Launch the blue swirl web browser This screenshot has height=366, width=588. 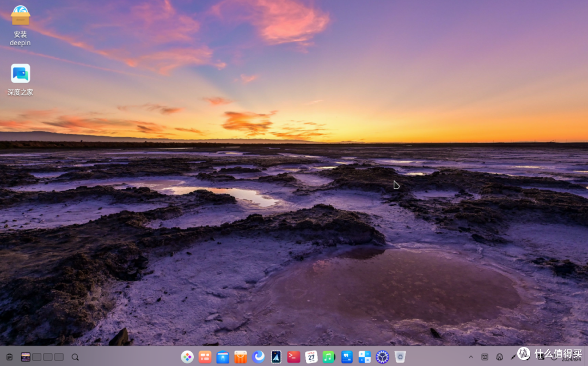pos(258,357)
